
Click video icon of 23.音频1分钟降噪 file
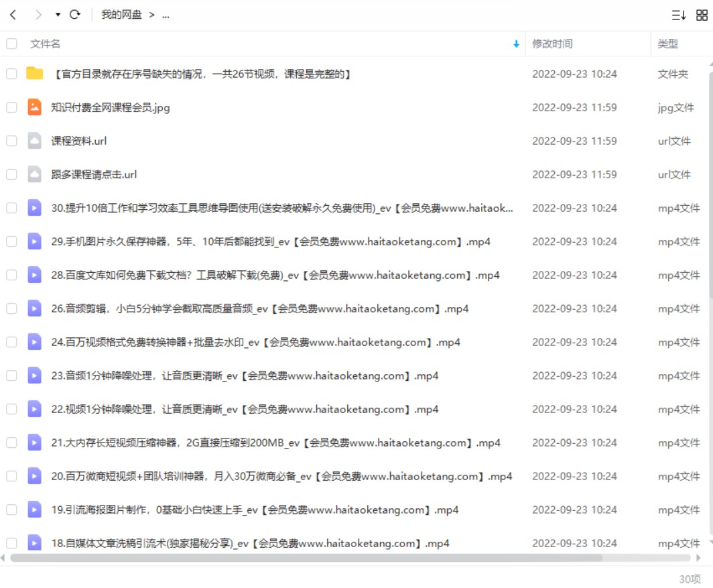[35, 375]
